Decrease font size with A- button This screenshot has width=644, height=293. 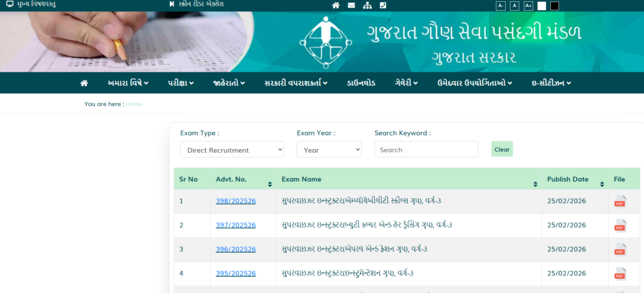pyautogui.click(x=501, y=6)
